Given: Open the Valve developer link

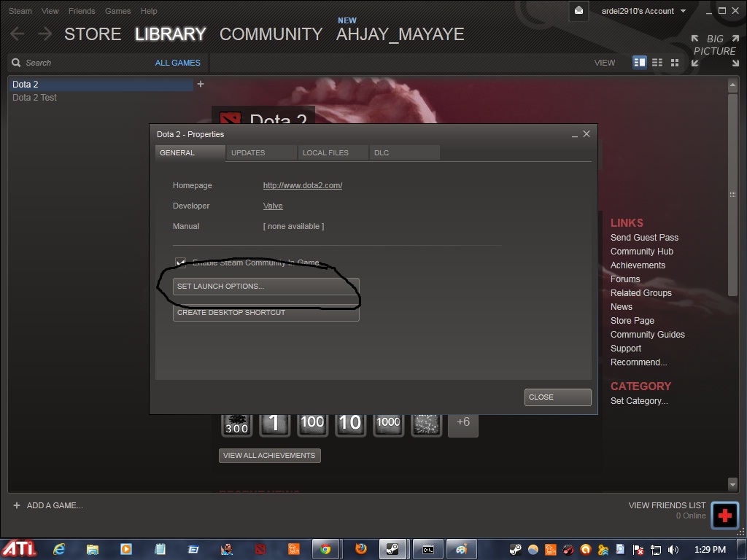Looking at the screenshot, I should (273, 206).
